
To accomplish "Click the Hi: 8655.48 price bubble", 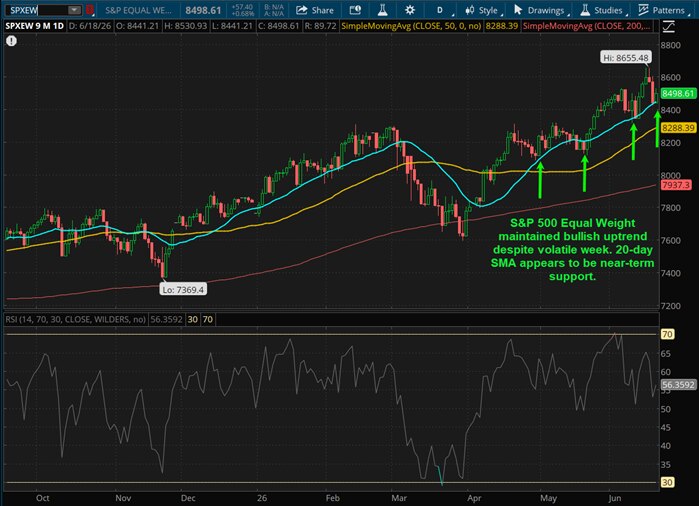I will click(x=625, y=58).
